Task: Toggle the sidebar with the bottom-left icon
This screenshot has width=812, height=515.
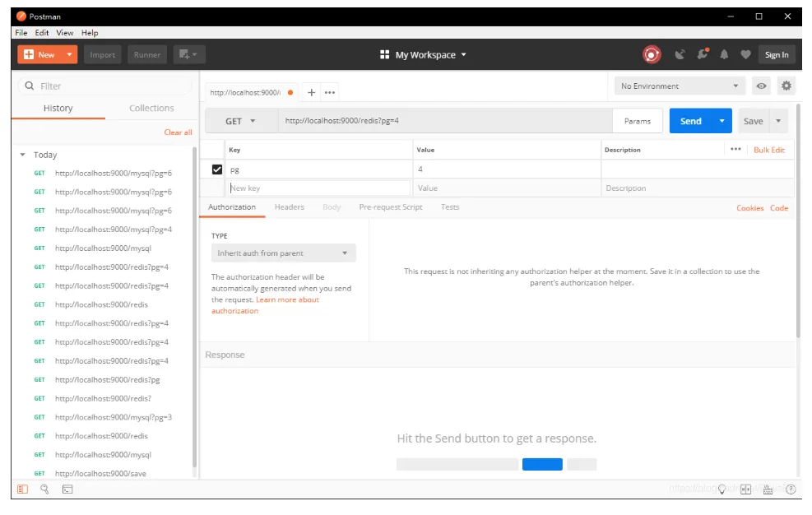Action: pyautogui.click(x=22, y=489)
